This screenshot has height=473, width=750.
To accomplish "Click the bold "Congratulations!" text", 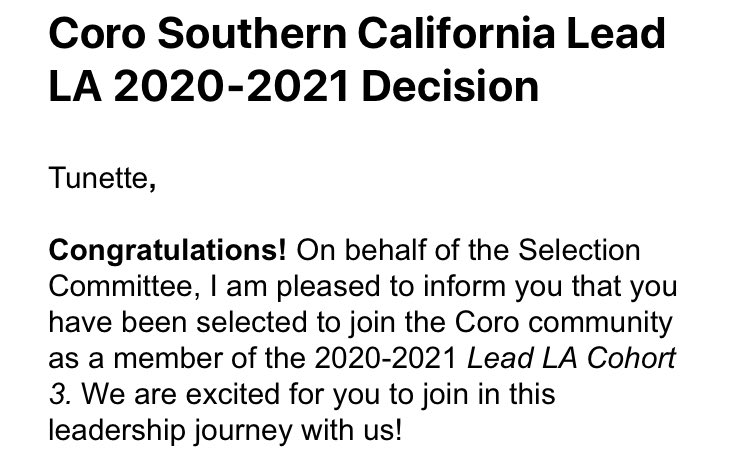I will [167, 251].
